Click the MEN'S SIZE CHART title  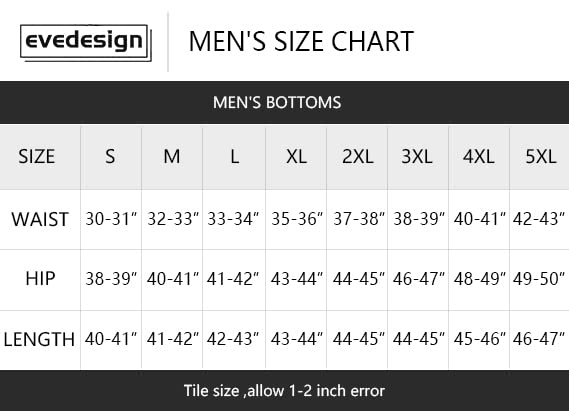pos(301,41)
